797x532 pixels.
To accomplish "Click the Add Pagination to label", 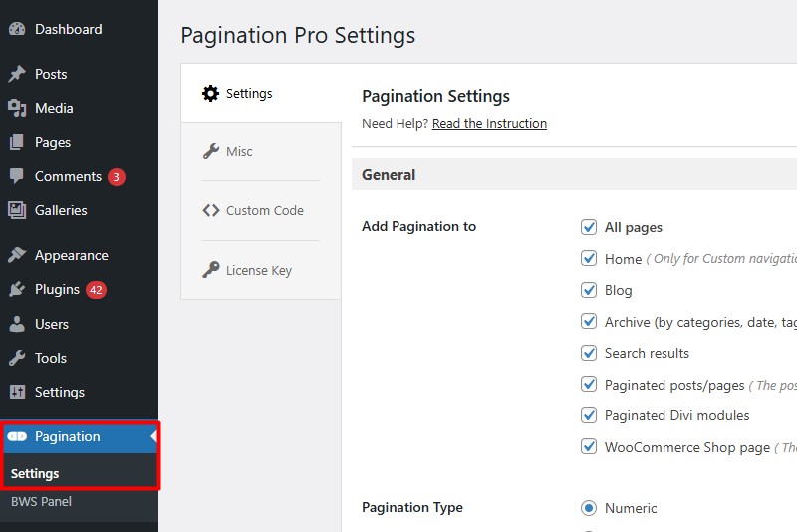I will 418,226.
